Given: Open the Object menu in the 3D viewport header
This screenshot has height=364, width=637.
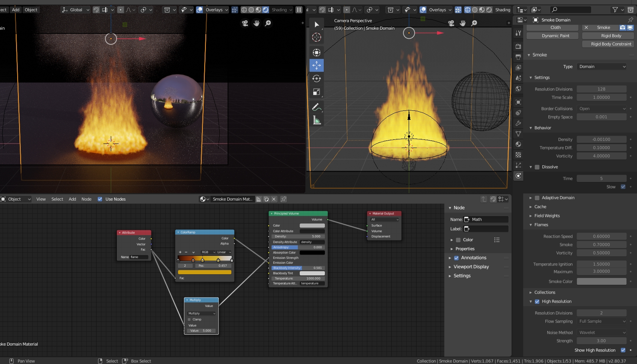Looking at the screenshot, I should tap(31, 10).
